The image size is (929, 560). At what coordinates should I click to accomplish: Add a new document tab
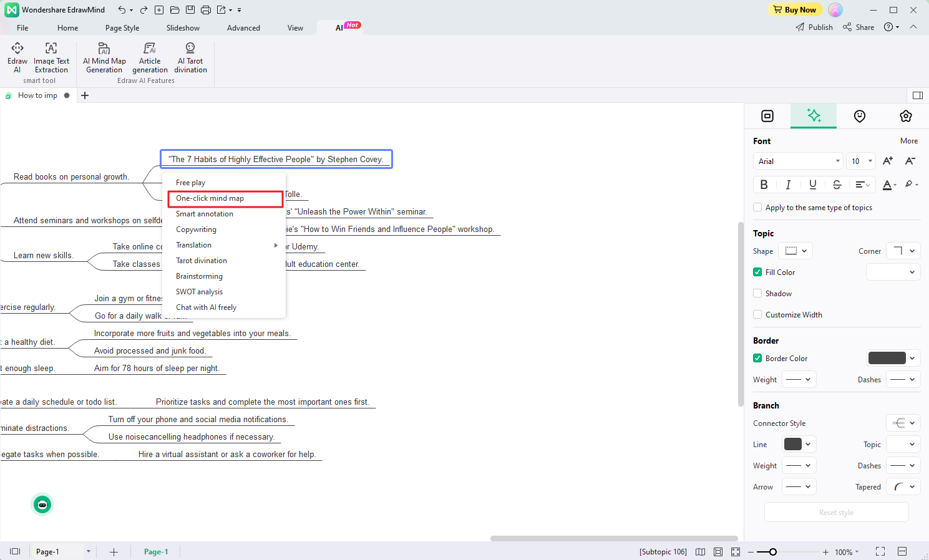click(85, 95)
